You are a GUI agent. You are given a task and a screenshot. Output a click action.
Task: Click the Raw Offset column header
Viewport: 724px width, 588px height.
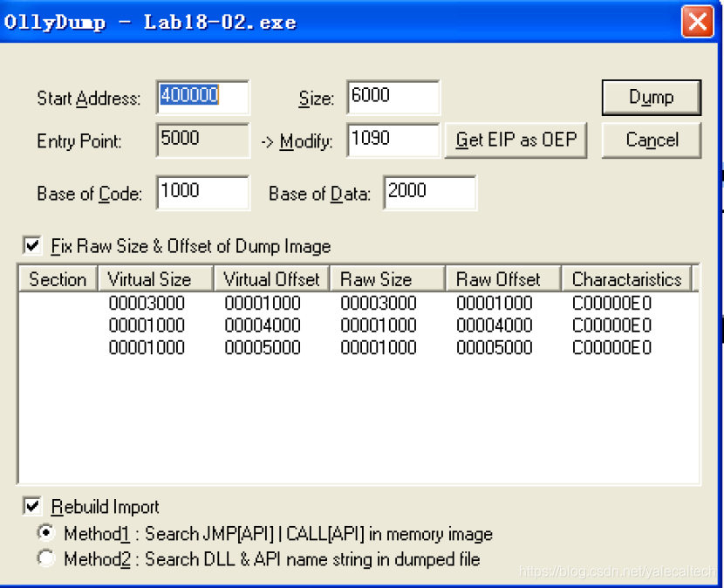point(503,278)
